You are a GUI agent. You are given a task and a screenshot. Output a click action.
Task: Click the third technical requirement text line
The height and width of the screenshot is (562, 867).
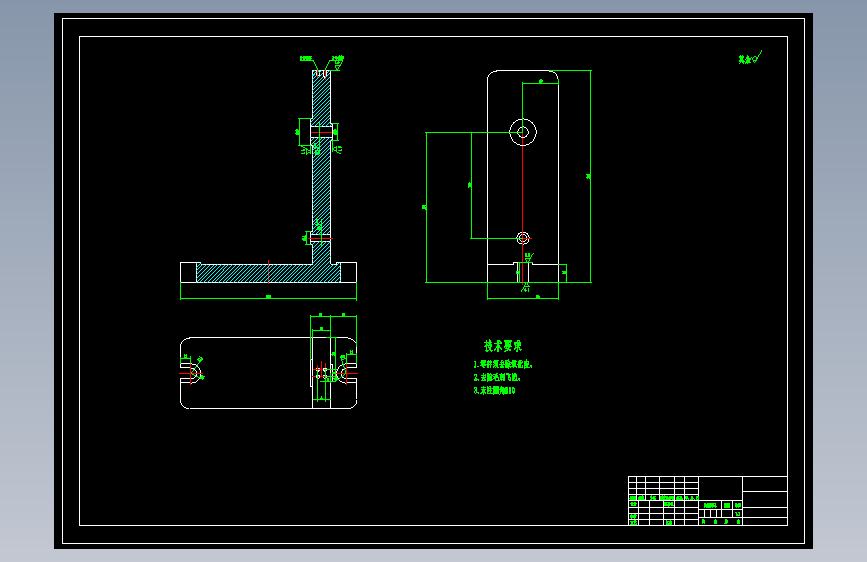click(x=494, y=391)
